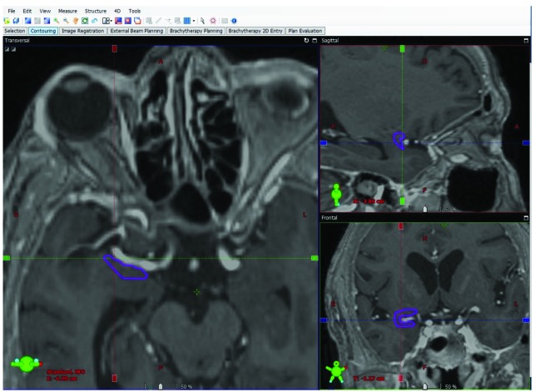The width and height of the screenshot is (535, 392).
Task: Switch to the Plan Evaluation tab
Action: coord(305,31)
